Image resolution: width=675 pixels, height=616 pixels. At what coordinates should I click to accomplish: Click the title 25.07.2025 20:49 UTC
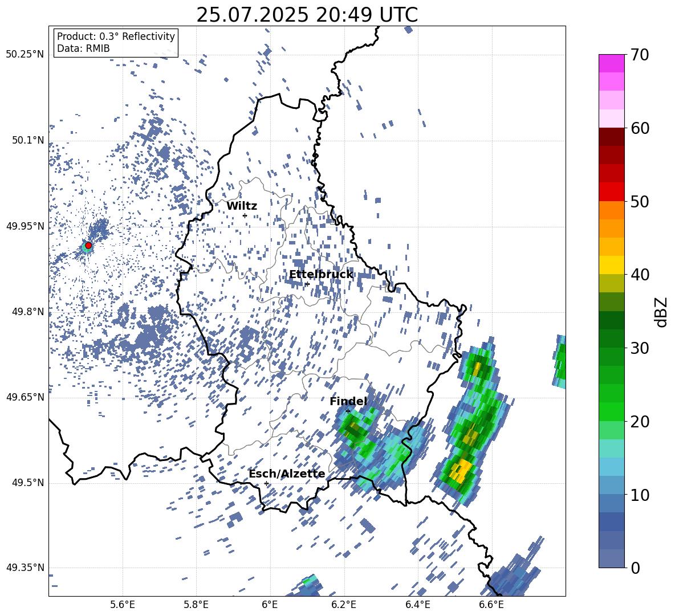(x=307, y=15)
